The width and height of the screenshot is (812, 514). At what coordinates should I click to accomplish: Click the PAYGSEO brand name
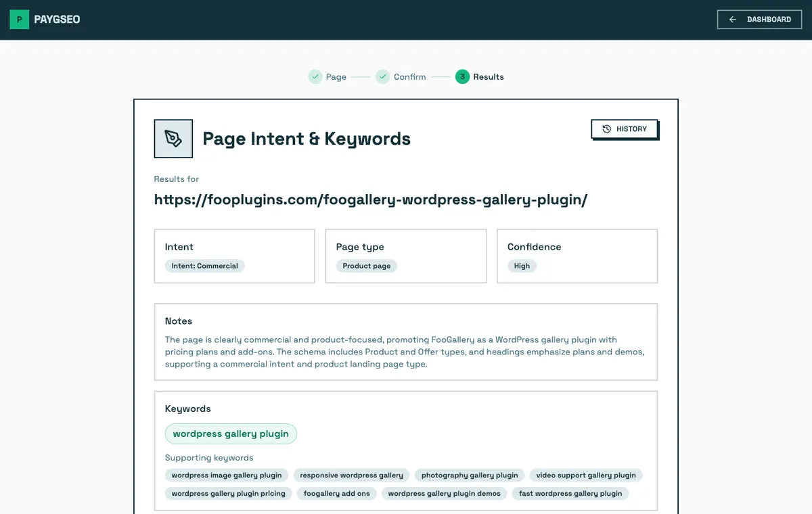pos(57,20)
